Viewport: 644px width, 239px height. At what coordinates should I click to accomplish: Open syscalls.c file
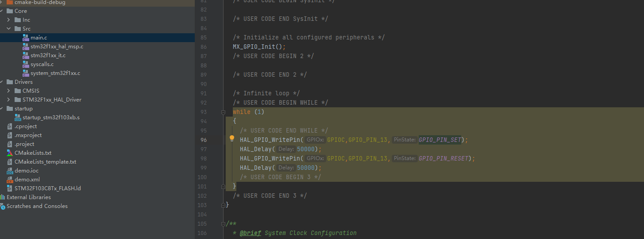[x=42, y=64]
